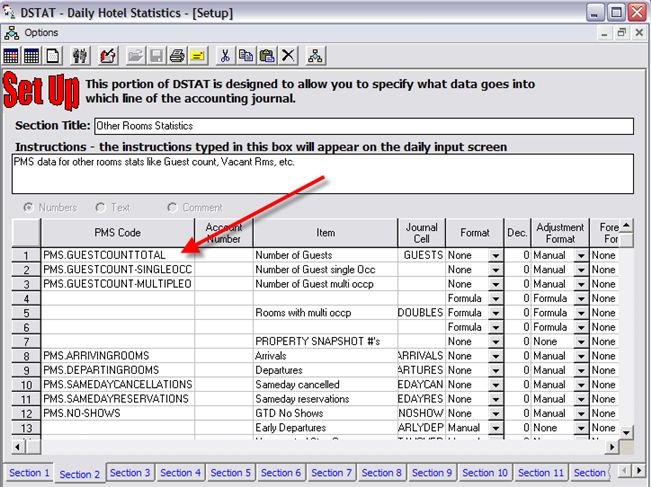The height and width of the screenshot is (487, 651).
Task: Click the Journal Cell column header
Action: [421, 232]
